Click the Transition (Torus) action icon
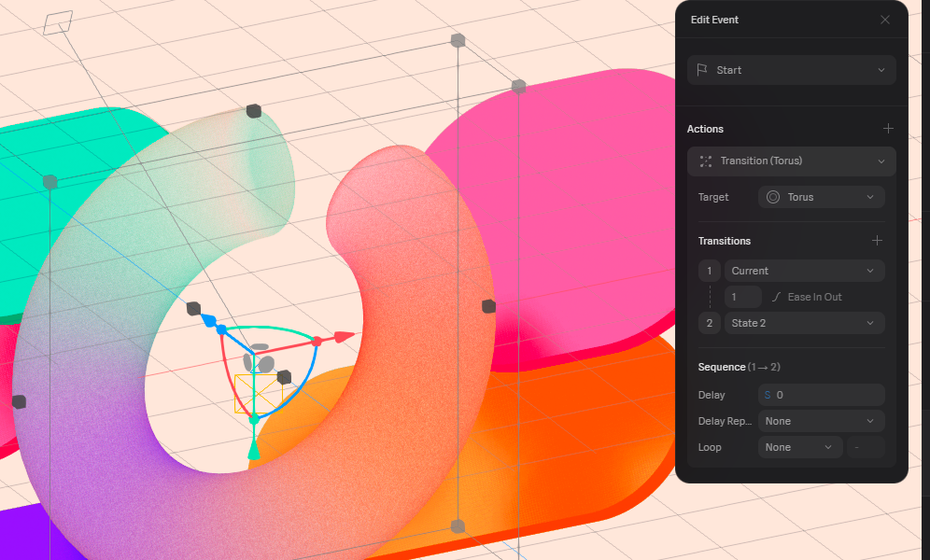Image resolution: width=930 pixels, height=560 pixels. click(706, 161)
